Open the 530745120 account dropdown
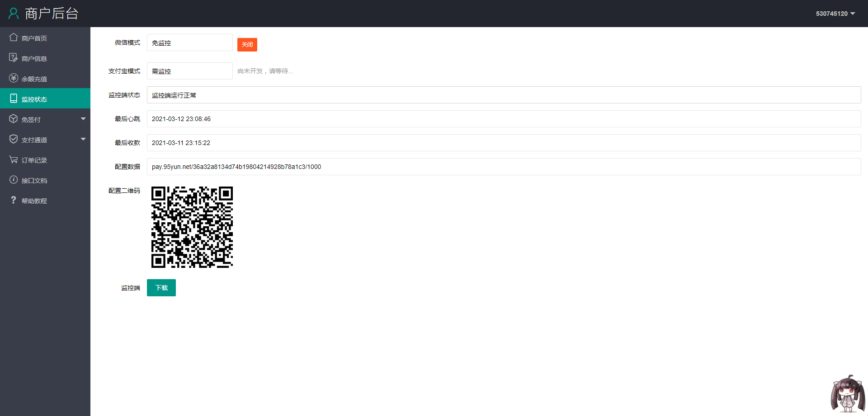868x416 pixels. tap(835, 14)
